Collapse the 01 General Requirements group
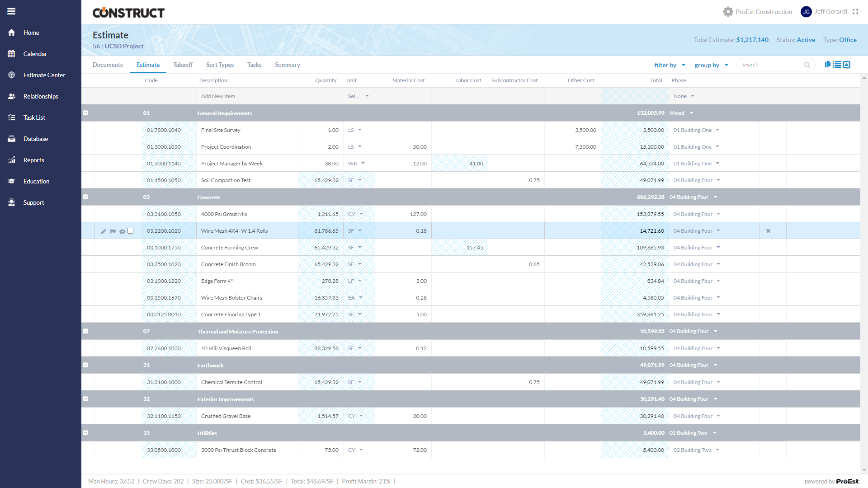The image size is (868, 488). 85,113
